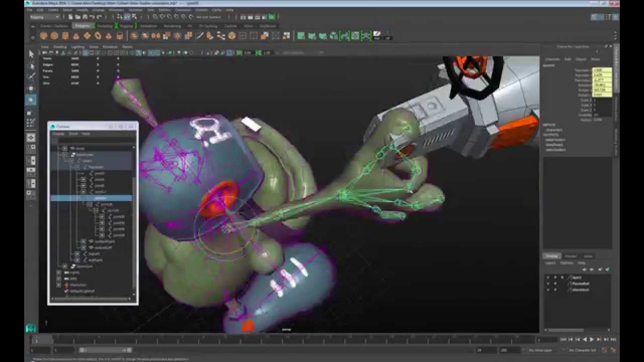Switch to the Render layer tab

[x=570, y=256]
